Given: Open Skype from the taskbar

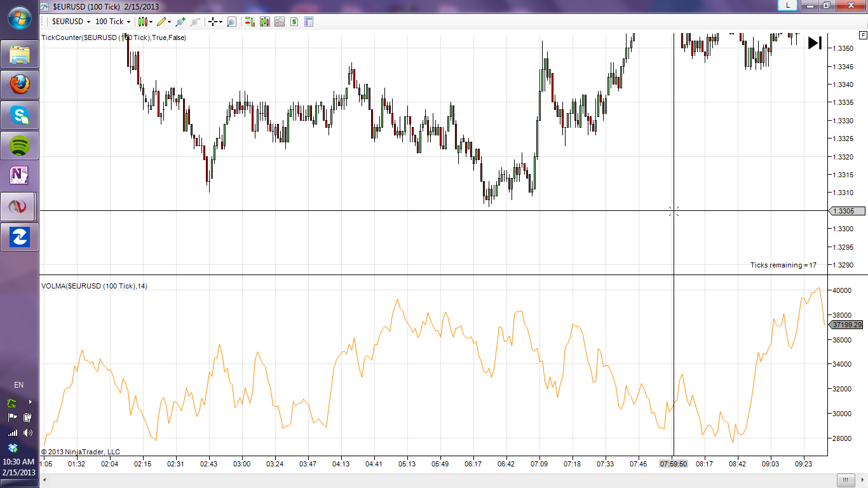Looking at the screenshot, I should [19, 115].
